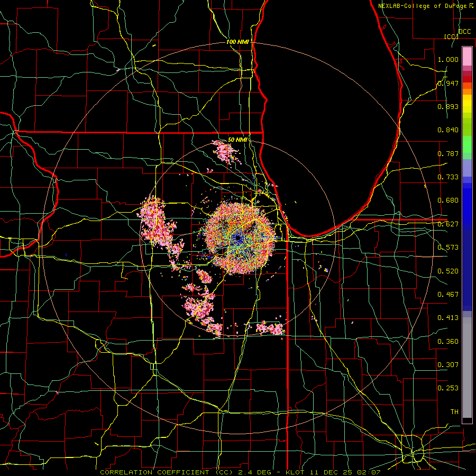Pick the gray band of the color bar
This screenshot has height=476, width=476.
tap(467, 368)
